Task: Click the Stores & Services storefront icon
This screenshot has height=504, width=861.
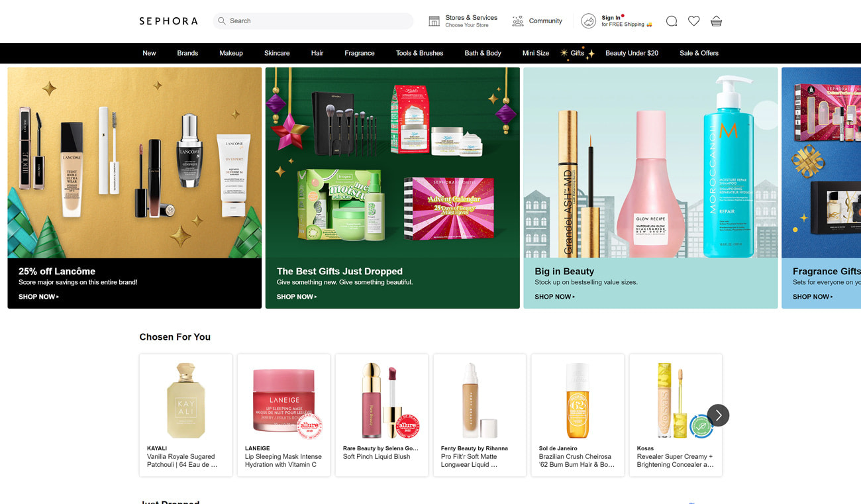Action: pyautogui.click(x=434, y=21)
